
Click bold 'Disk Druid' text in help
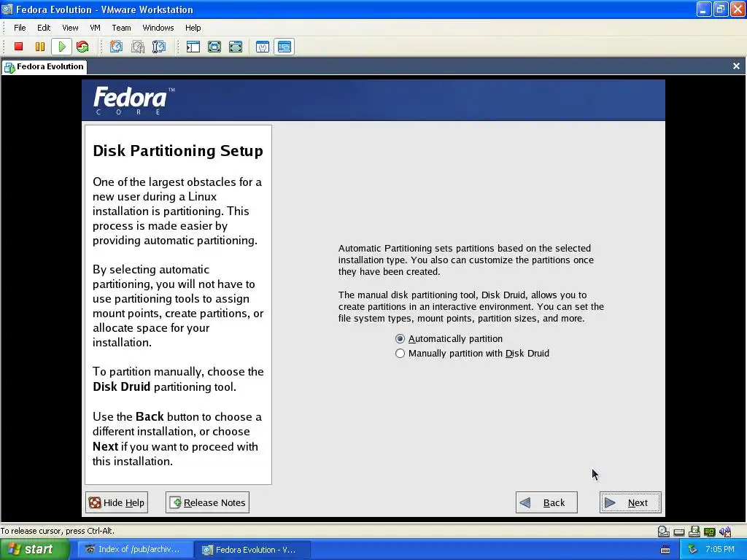pos(122,386)
